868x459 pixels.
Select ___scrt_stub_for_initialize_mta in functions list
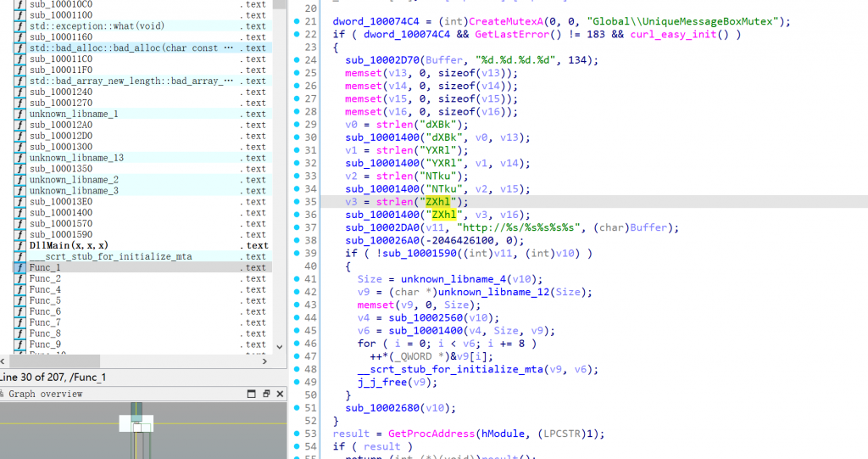(x=142, y=257)
